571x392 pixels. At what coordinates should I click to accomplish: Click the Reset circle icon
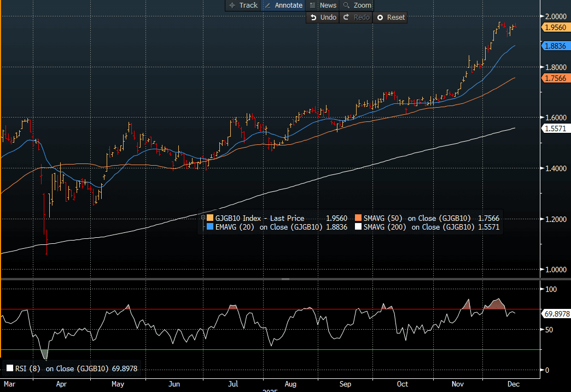(x=380, y=17)
